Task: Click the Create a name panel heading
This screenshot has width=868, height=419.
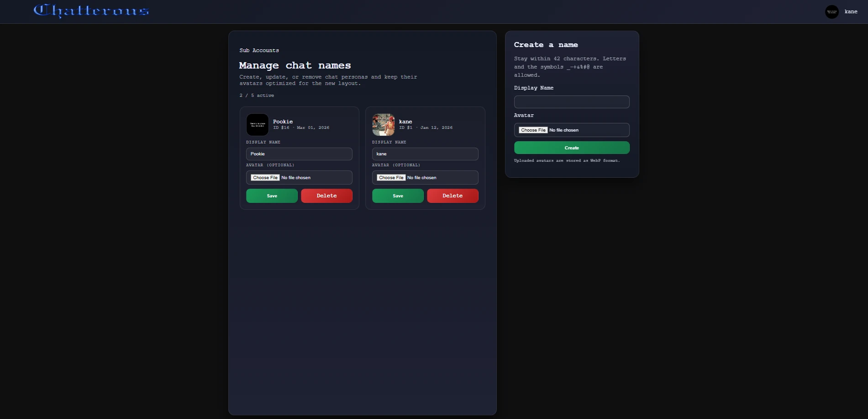Action: coord(546,44)
